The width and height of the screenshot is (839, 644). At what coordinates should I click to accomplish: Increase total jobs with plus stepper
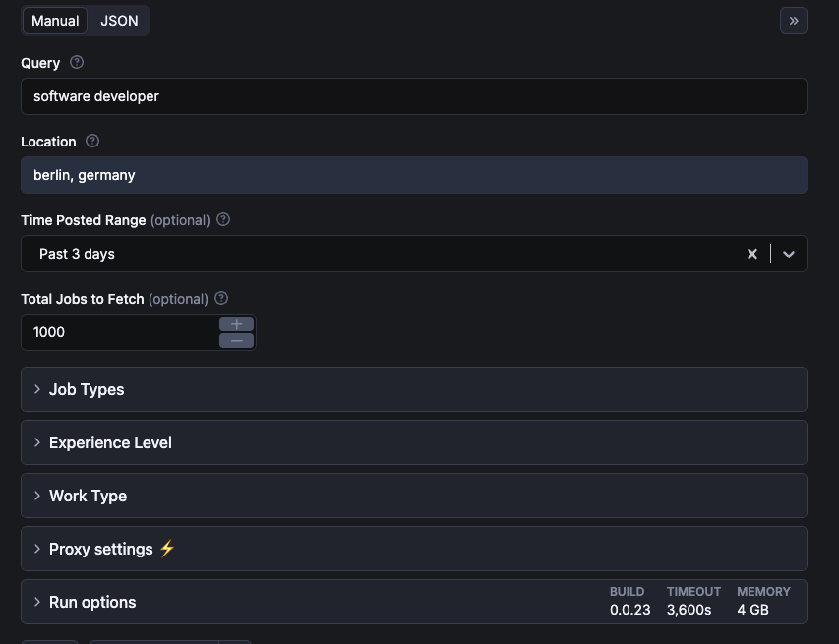[236, 324]
